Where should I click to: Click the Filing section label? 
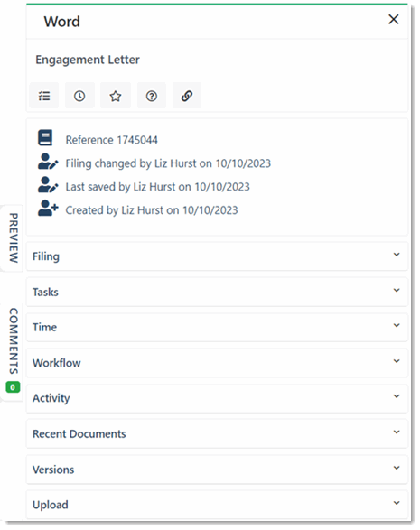46,256
